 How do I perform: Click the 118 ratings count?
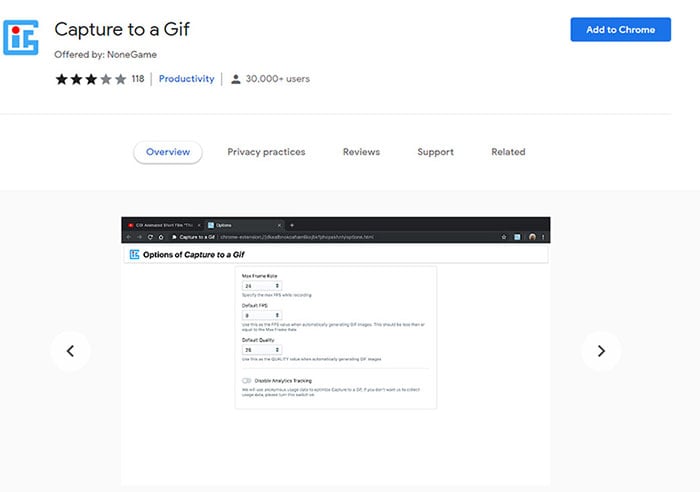point(138,79)
